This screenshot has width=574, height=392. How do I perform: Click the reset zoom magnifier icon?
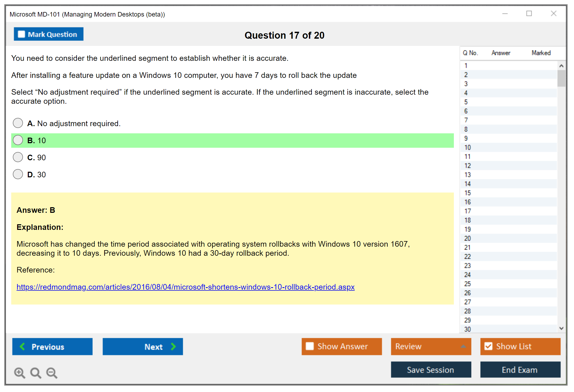pyautogui.click(x=35, y=372)
